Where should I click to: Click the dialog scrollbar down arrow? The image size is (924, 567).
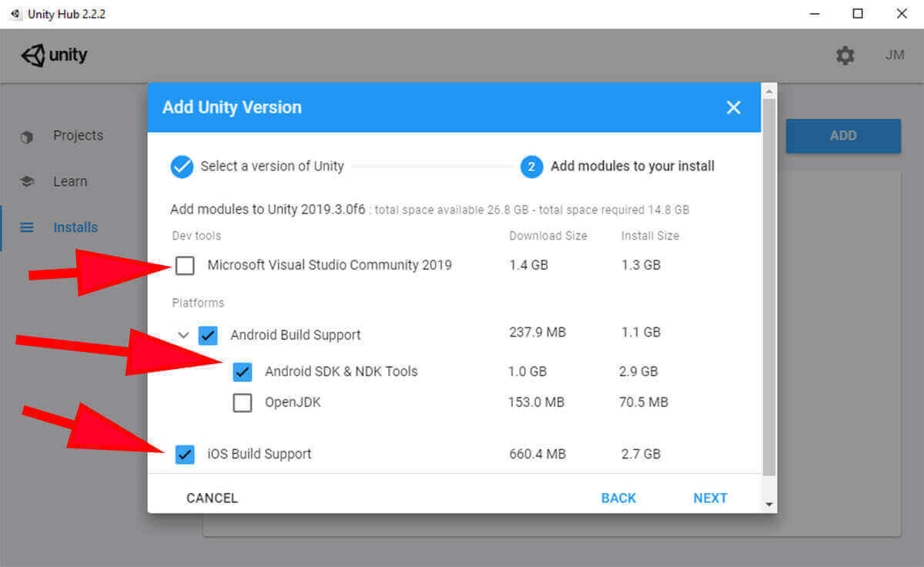click(768, 505)
